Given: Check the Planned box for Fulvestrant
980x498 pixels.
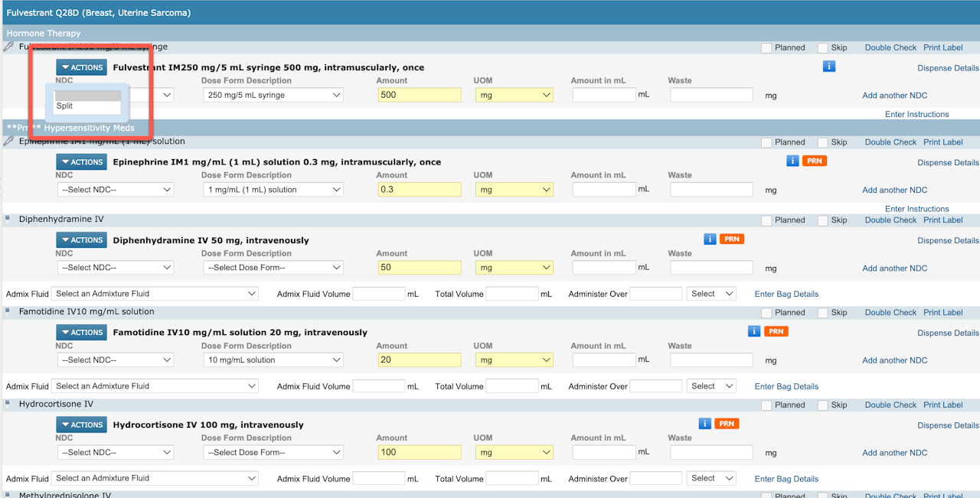Looking at the screenshot, I should pyautogui.click(x=766, y=48).
